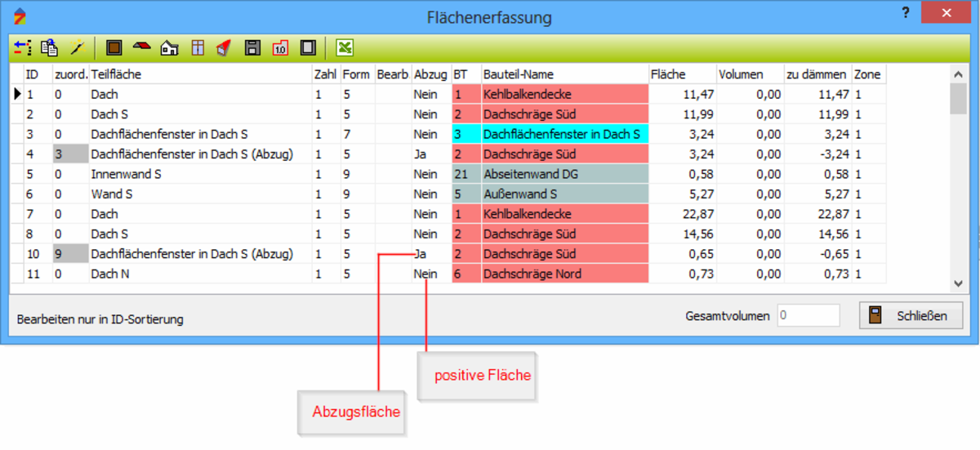Click the Fläche value 5,27

(x=683, y=194)
